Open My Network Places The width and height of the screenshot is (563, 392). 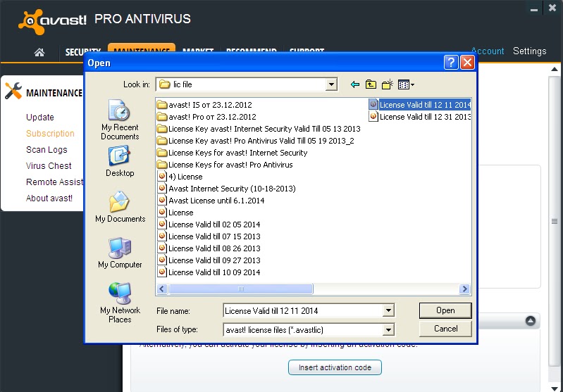[x=120, y=303]
